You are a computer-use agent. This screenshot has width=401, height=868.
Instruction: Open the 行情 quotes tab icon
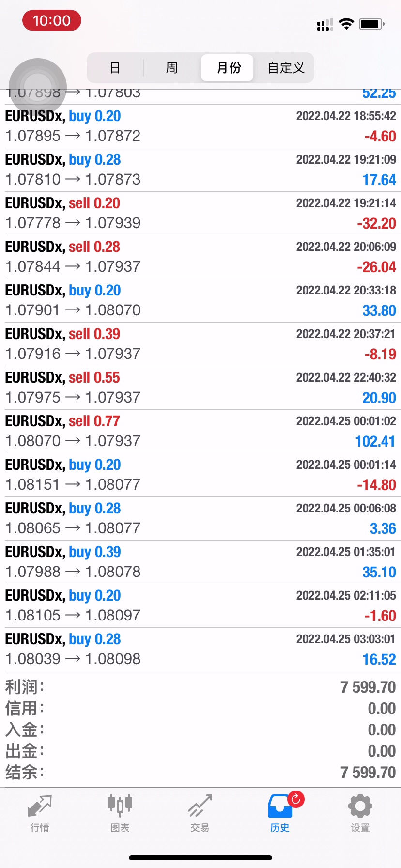coord(40,807)
